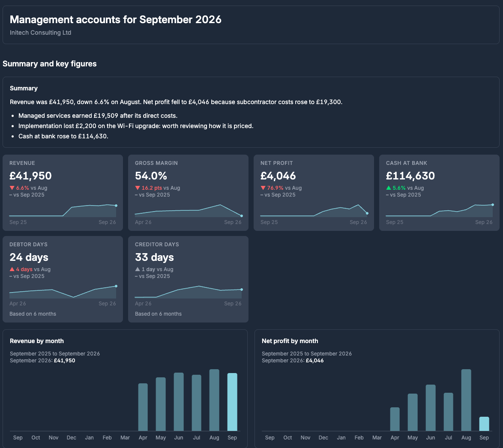Click the Jun bar in Net profit by month

click(x=431, y=408)
